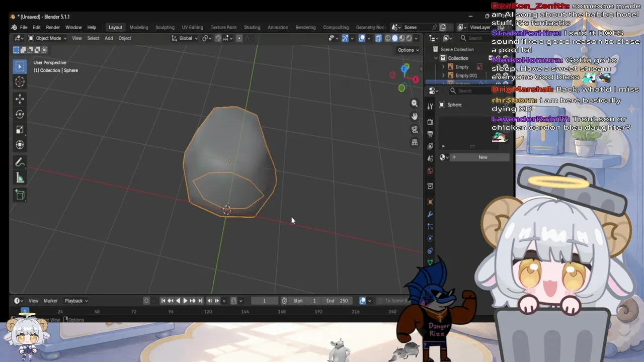This screenshot has width=644, height=362.
Task: Open the File menu
Action: click(x=24, y=27)
